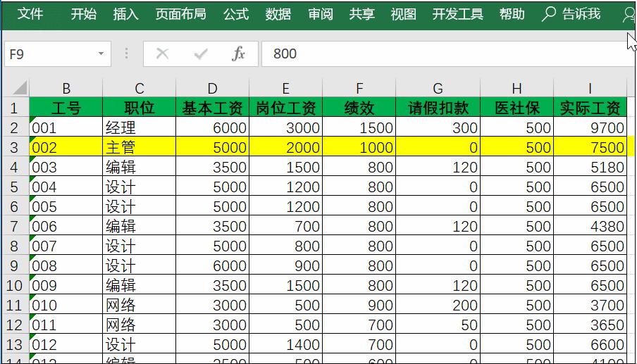637x364 pixels.
Task: Click the 职位 header cell
Action: pyautogui.click(x=140, y=108)
